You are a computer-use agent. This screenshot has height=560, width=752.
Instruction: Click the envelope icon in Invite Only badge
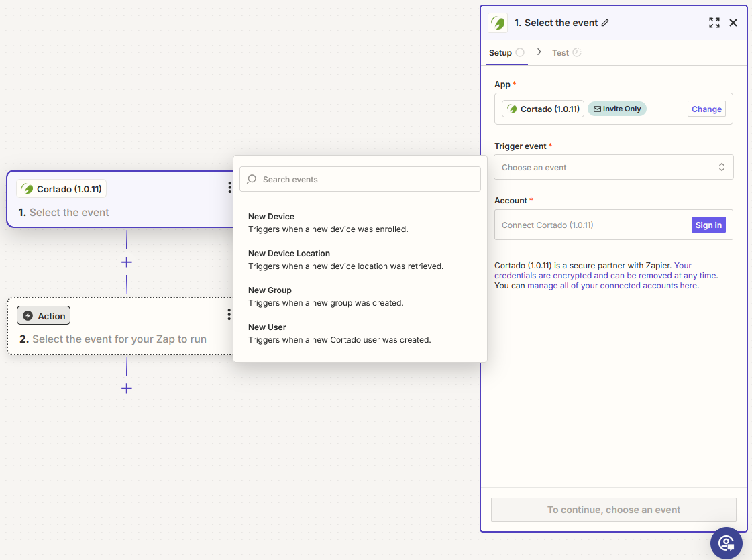click(597, 109)
